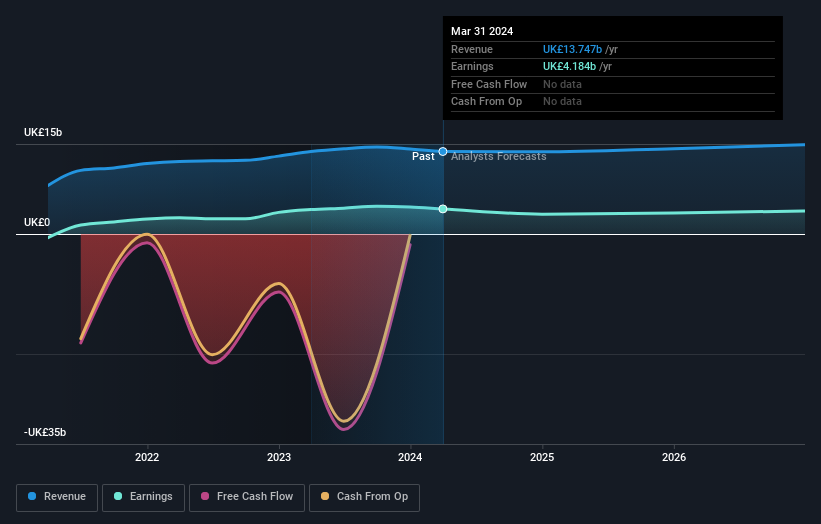Toggle the Earnings legend series

(143, 497)
